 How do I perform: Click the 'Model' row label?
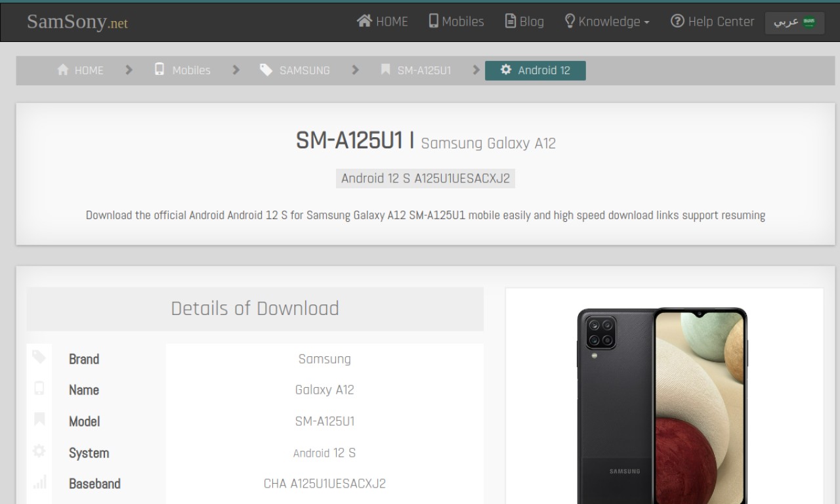click(x=85, y=421)
